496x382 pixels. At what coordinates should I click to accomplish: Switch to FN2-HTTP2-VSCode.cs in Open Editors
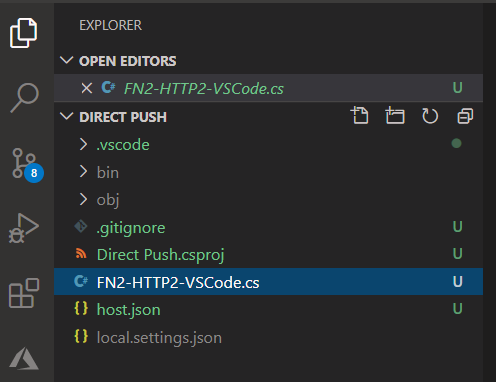268,88
